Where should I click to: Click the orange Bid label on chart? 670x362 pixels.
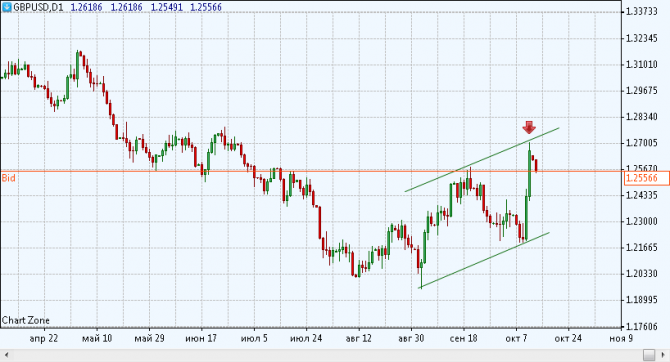click(9, 178)
